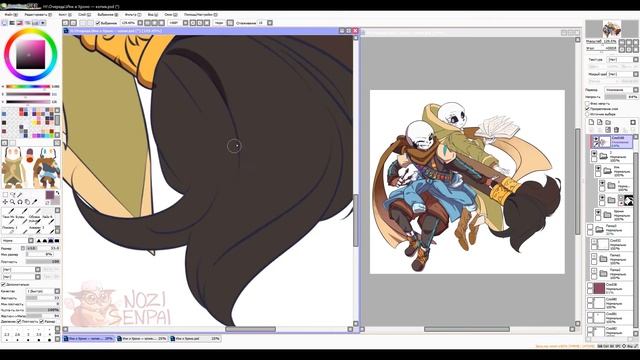640x360 pixels.
Task: Create a new layer in layers panel
Action: pos(591,122)
